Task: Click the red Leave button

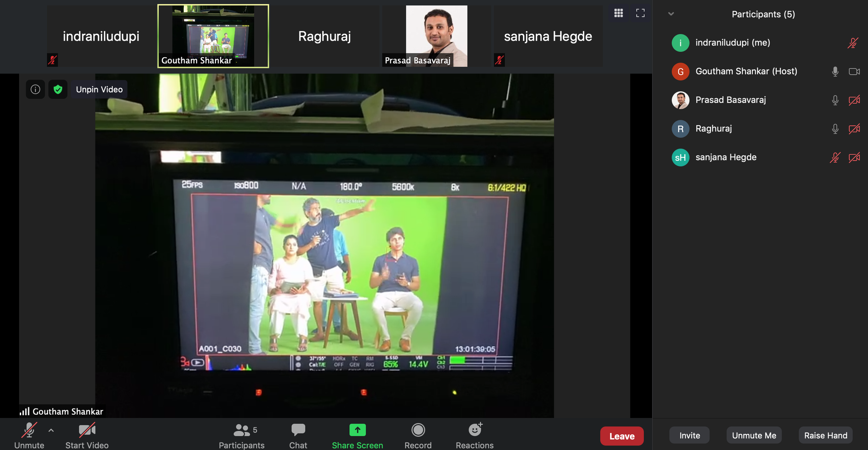Action: [x=621, y=436]
